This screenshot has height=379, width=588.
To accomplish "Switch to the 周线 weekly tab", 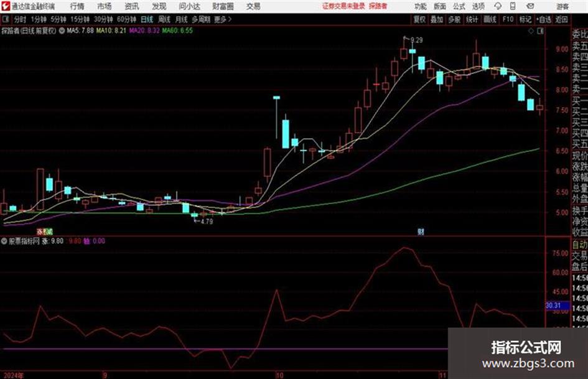I will click(164, 19).
